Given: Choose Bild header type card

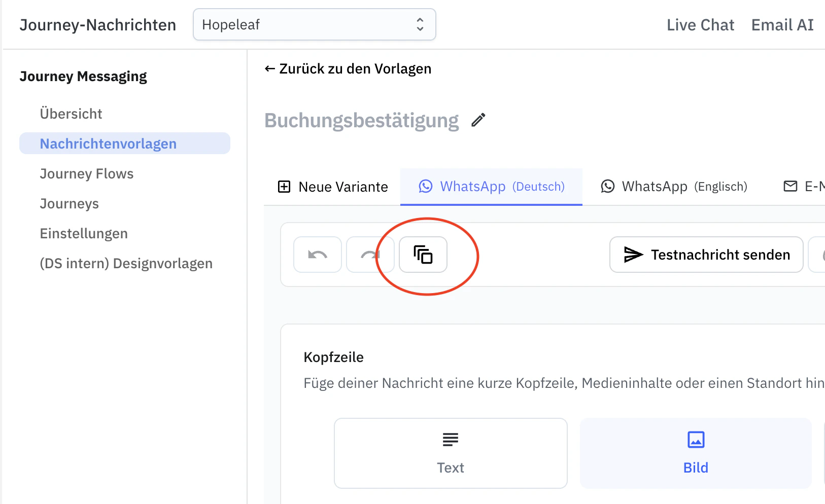Looking at the screenshot, I should pos(696,453).
